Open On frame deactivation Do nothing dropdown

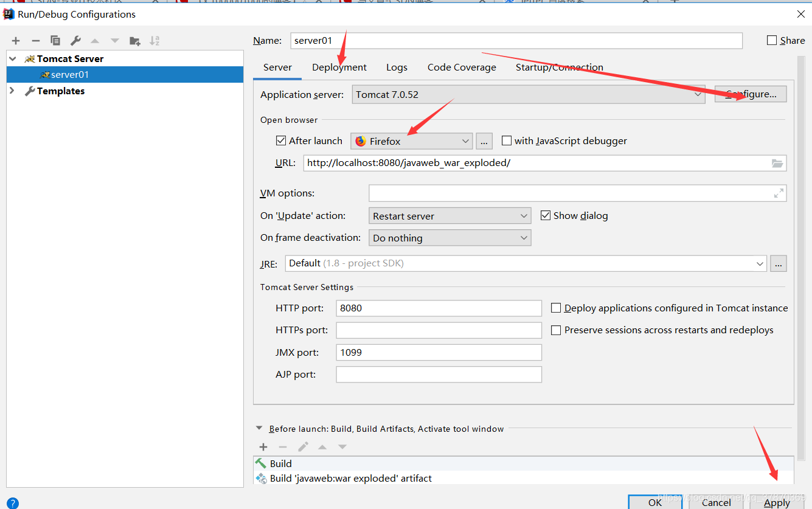450,238
